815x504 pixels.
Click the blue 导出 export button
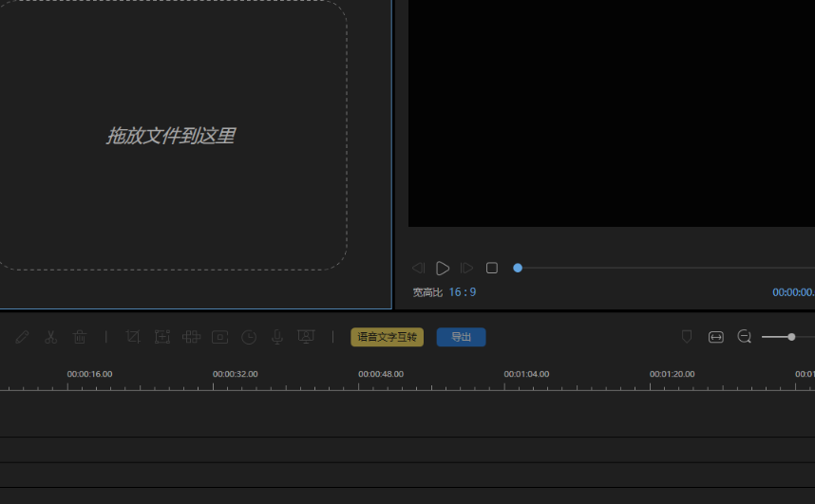point(461,337)
